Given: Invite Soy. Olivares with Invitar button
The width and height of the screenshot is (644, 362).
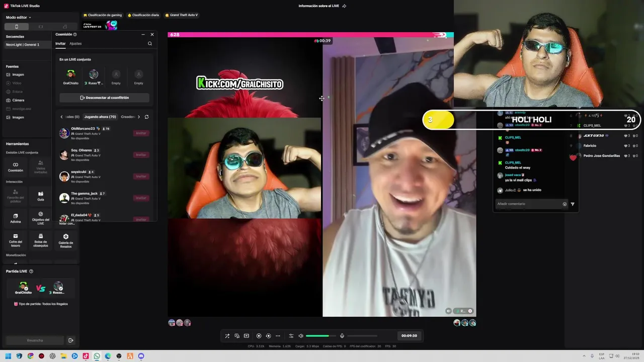Looking at the screenshot, I should (141, 155).
